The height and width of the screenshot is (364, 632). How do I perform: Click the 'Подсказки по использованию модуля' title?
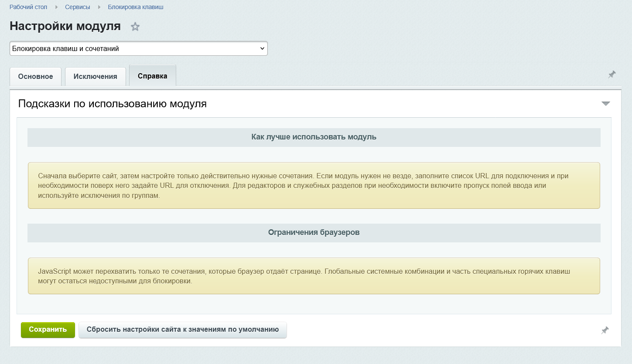(113, 104)
